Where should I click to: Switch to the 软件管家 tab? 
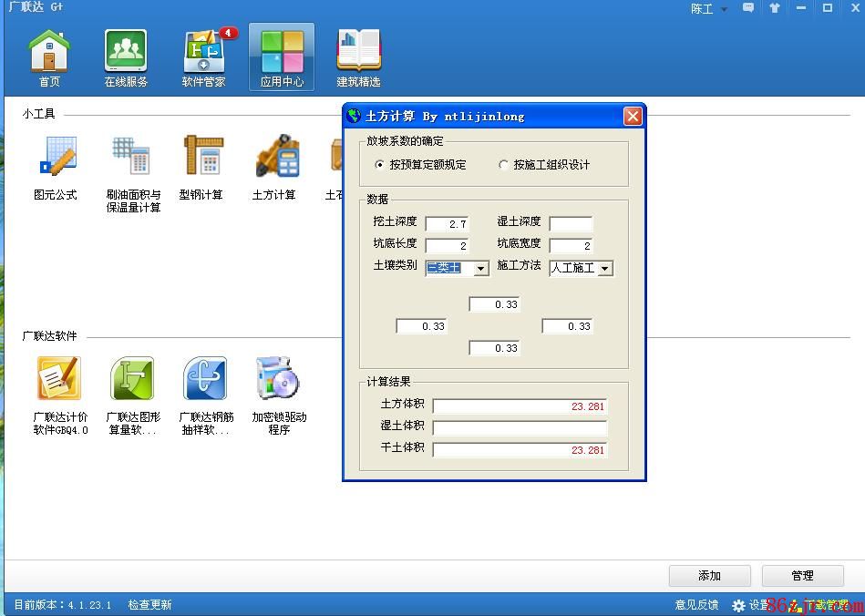click(x=203, y=56)
